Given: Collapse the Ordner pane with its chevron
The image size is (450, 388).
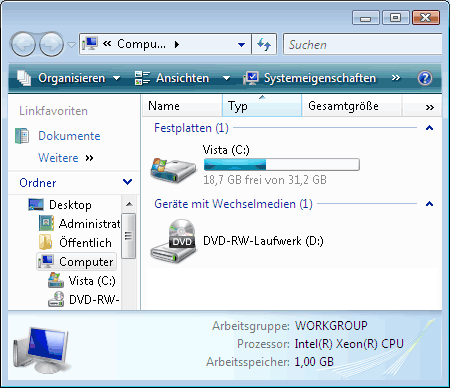Looking at the screenshot, I should [127, 182].
